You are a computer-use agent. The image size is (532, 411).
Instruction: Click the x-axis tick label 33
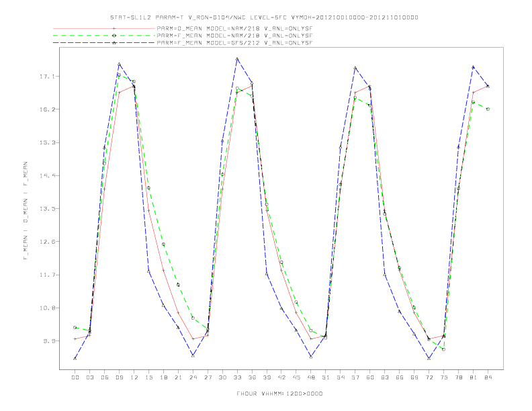pyautogui.click(x=237, y=377)
